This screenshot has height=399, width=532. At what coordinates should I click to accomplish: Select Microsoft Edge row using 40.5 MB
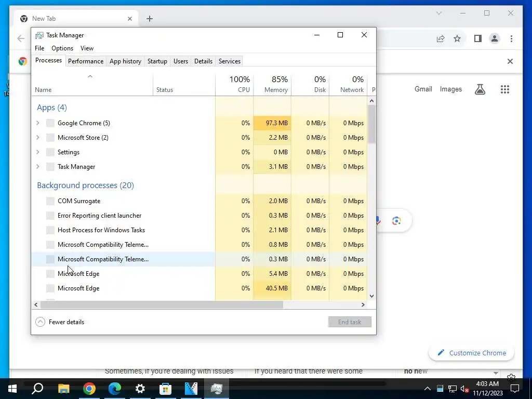point(199,288)
